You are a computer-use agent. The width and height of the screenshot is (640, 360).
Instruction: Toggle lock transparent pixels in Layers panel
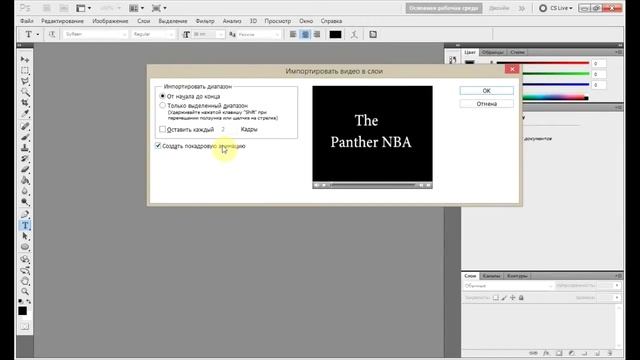(x=496, y=298)
